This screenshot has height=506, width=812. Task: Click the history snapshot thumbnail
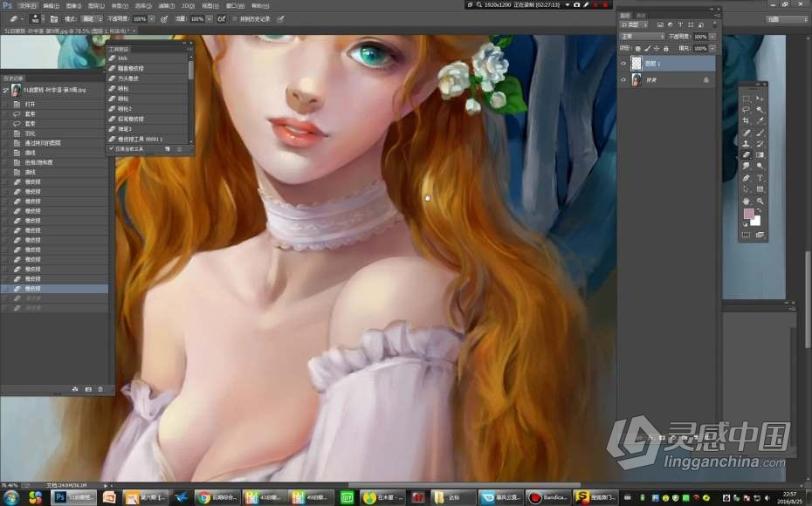coord(17,91)
